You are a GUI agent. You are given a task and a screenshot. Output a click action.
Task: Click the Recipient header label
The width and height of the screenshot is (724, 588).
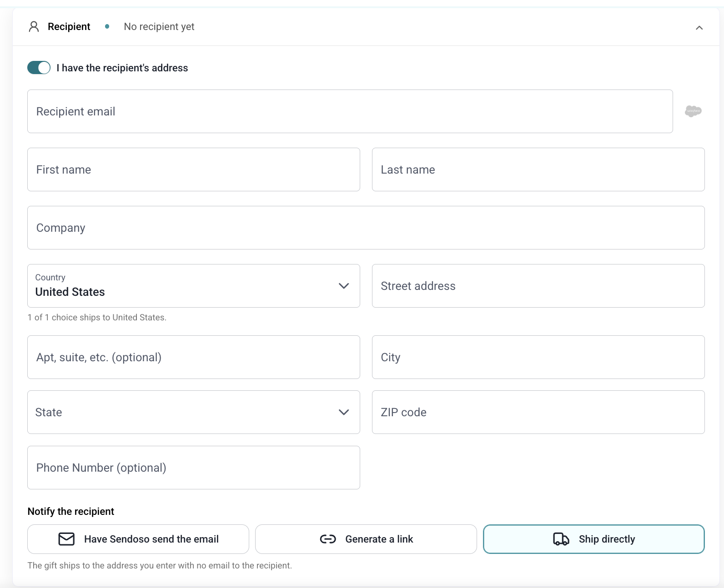pos(69,27)
